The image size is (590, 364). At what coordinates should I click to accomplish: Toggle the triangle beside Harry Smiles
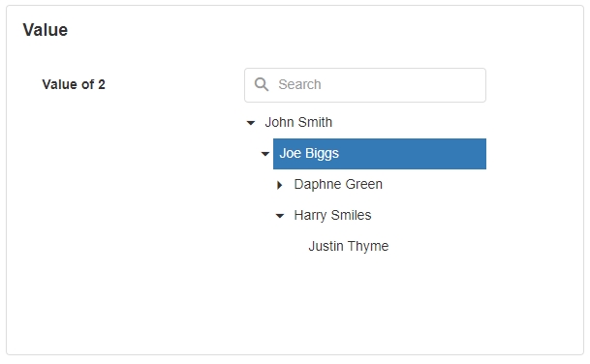pos(280,216)
